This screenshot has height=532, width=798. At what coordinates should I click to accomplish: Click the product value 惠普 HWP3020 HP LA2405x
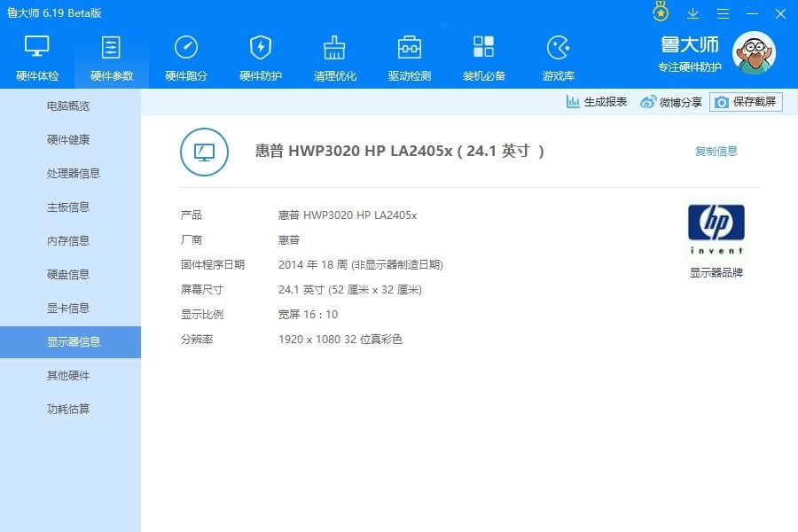coord(348,215)
